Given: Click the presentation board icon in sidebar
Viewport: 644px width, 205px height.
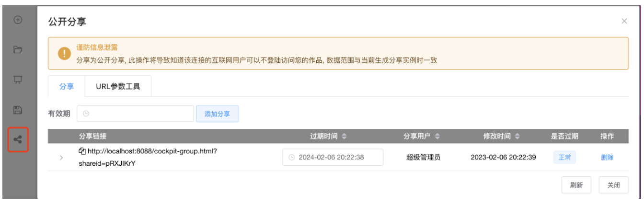Looking at the screenshot, I should tap(18, 80).
